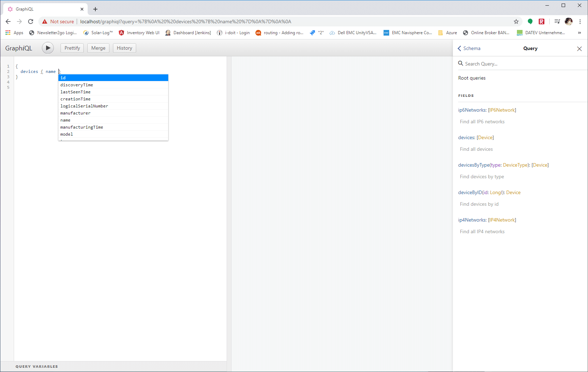Select 'manufacturer' from the autocomplete dropdown
The width and height of the screenshot is (588, 372).
75,113
